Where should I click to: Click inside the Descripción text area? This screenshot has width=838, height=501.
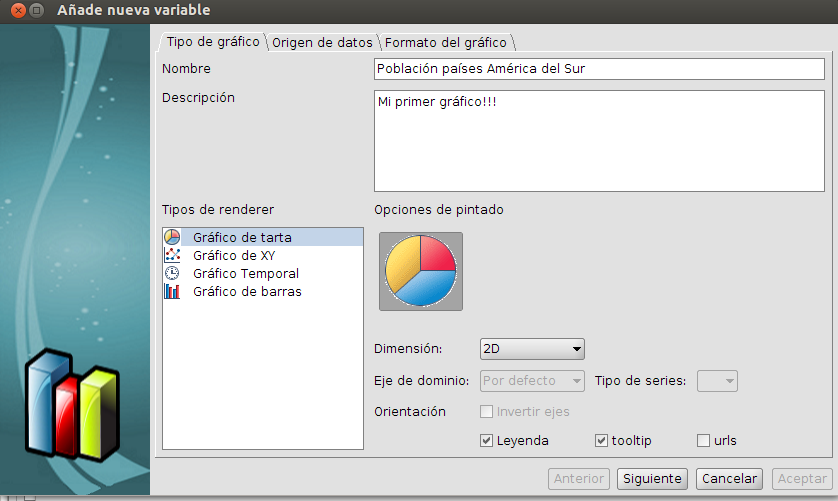click(x=598, y=140)
